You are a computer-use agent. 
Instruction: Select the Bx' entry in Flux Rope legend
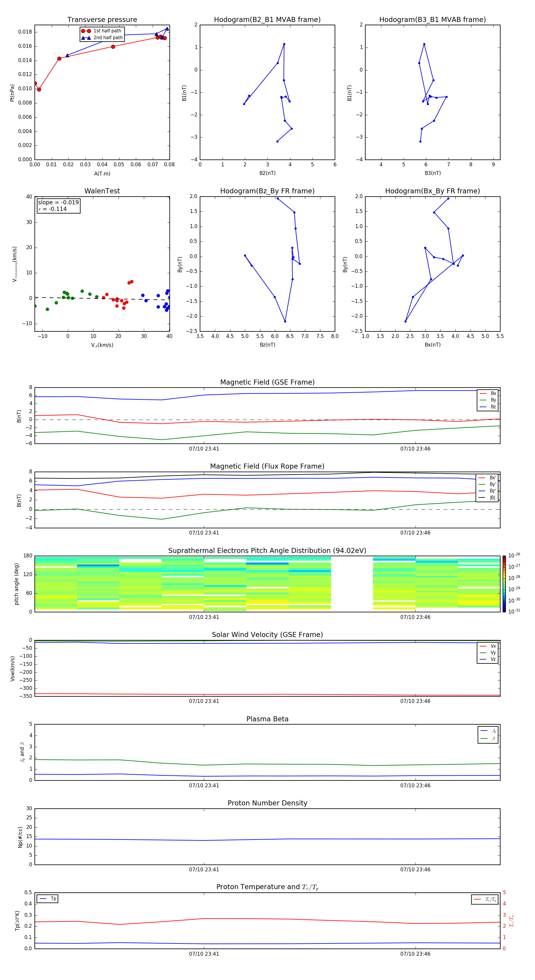487,478
